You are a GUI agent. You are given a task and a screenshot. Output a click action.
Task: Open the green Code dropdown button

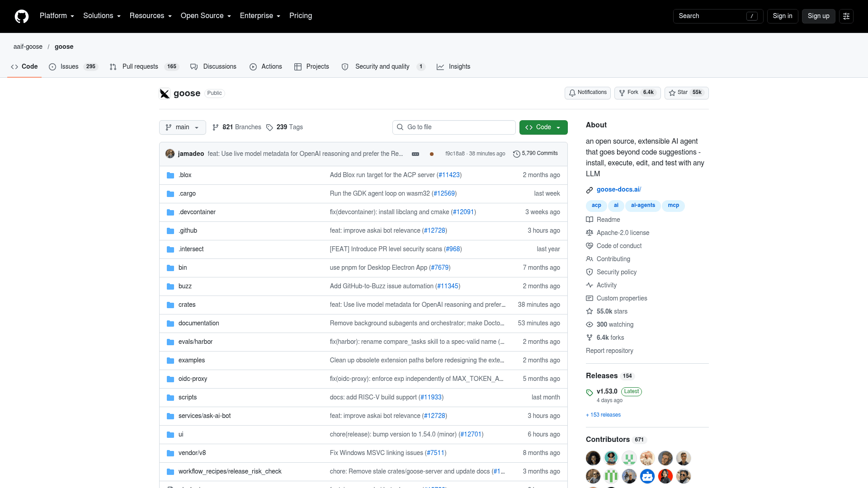point(543,127)
